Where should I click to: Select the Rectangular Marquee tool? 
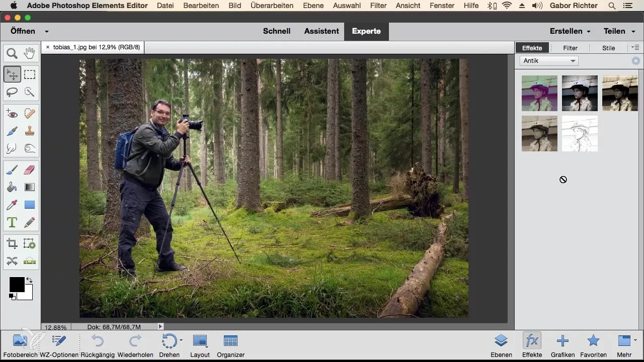point(30,74)
